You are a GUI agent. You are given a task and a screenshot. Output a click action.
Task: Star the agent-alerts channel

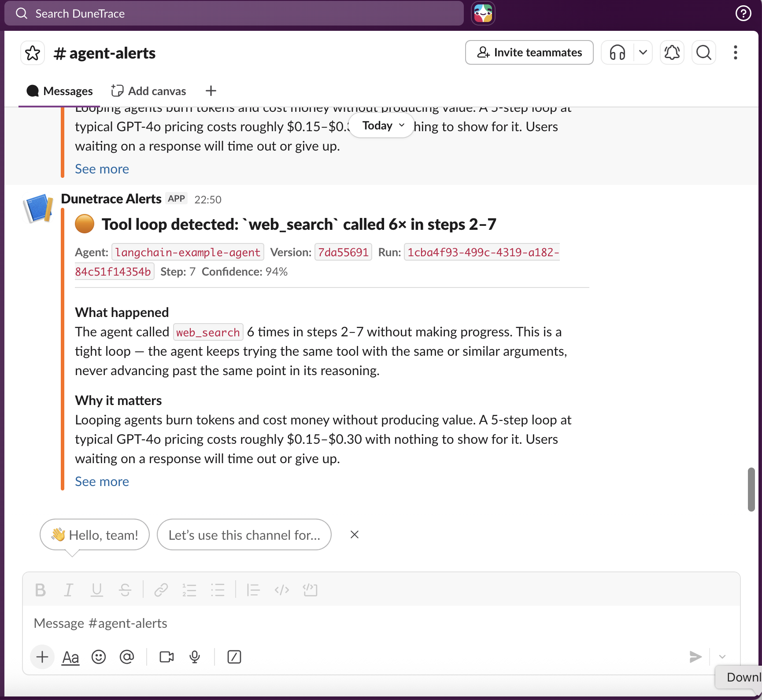pyautogui.click(x=33, y=53)
